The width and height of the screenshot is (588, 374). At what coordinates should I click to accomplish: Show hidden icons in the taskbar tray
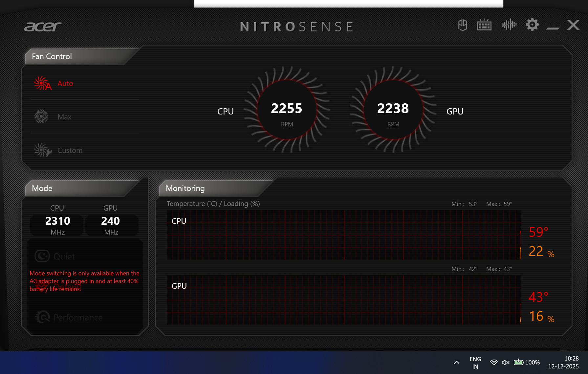coord(457,363)
